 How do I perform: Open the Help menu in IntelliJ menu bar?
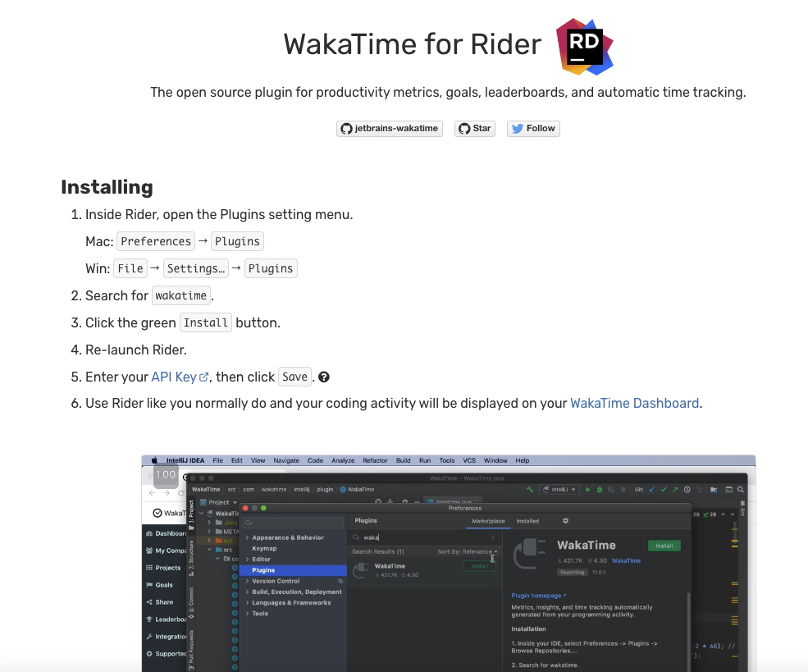(523, 460)
